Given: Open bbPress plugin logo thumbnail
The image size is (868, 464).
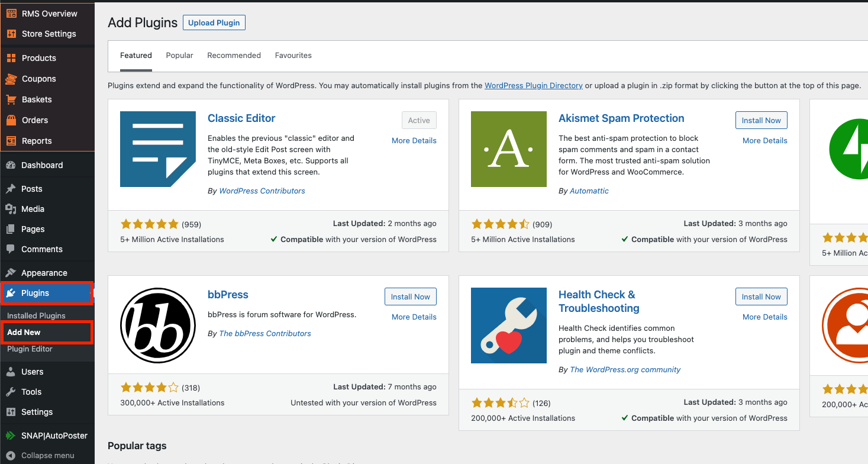Looking at the screenshot, I should 158,326.
